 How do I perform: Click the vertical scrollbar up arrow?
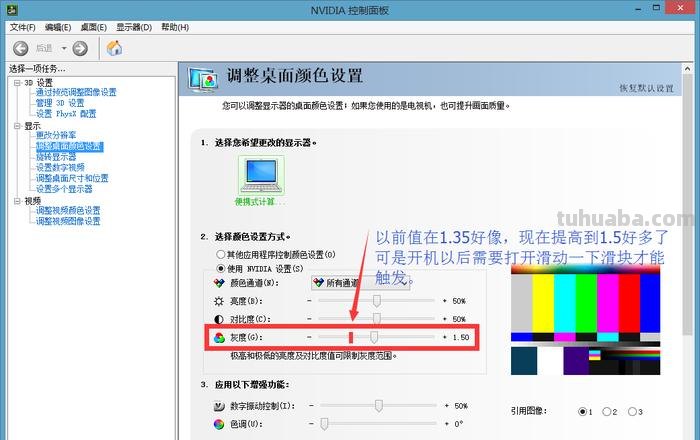pyautogui.click(x=687, y=69)
